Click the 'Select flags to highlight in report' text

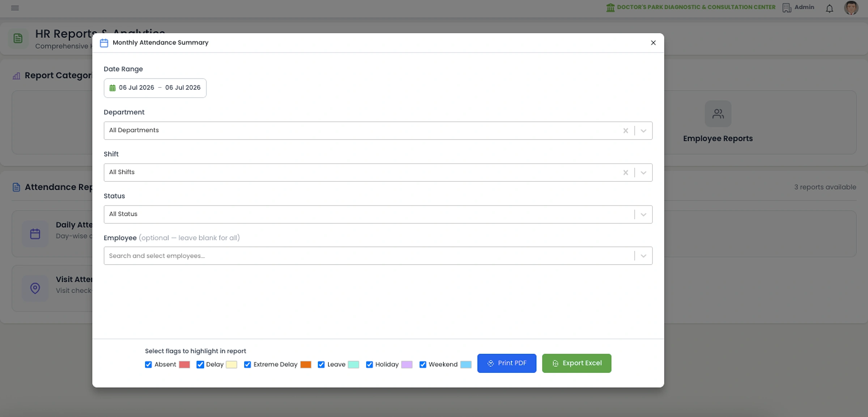(195, 351)
